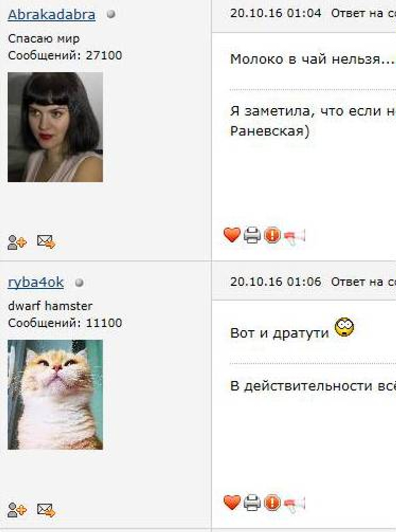Click status indicator dot next to Abrakadabra
This screenshot has height=532, width=396.
click(x=111, y=14)
